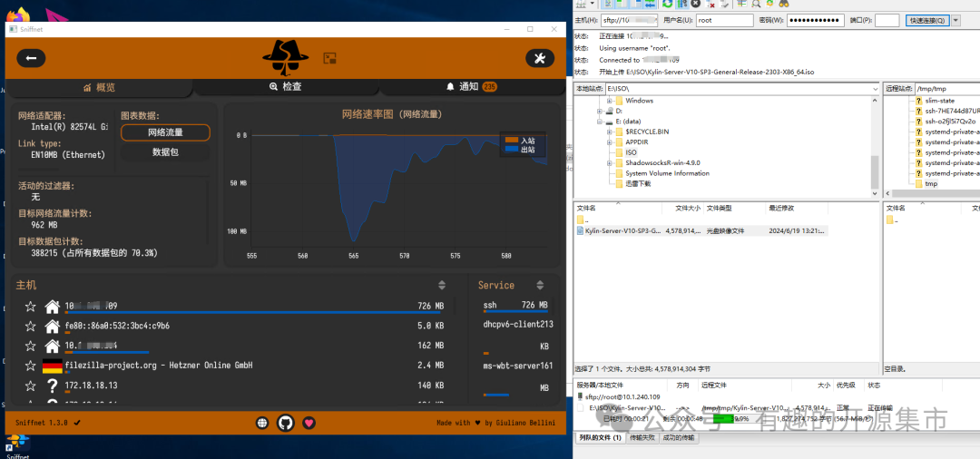
Task: Click the 用户名 username field
Action: pos(725,20)
